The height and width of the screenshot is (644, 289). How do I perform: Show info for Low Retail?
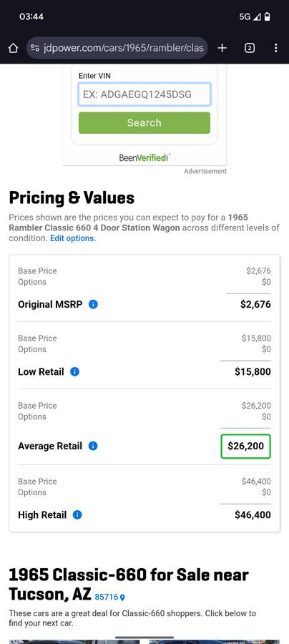74,371
